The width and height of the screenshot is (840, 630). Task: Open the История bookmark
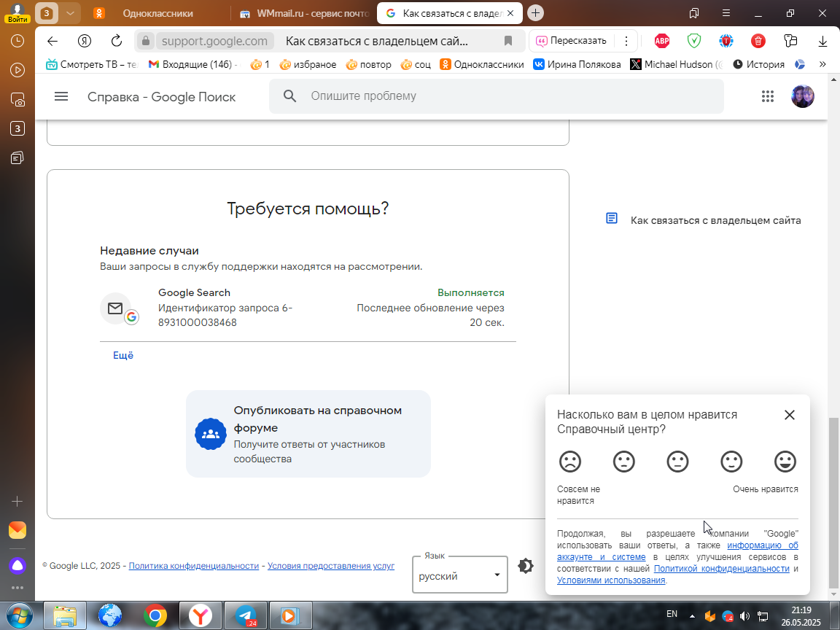(758, 64)
